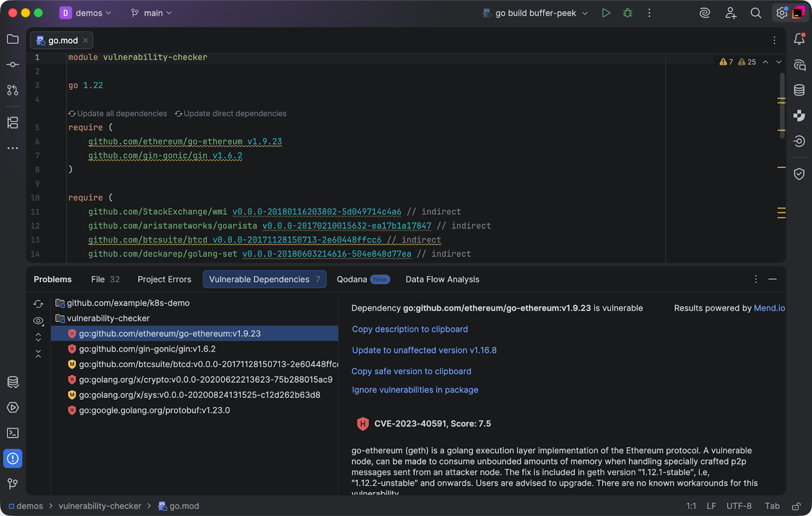
Task: Click the Run green play button
Action: coord(605,13)
